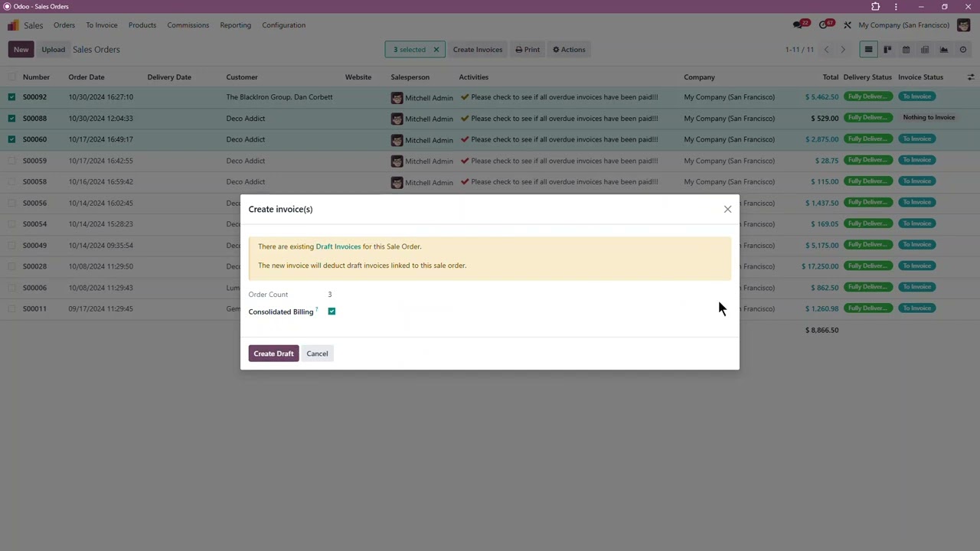Image resolution: width=980 pixels, height=551 pixels.
Task: Click Mitchell Admin avatar on S00058 row
Action: point(397,182)
